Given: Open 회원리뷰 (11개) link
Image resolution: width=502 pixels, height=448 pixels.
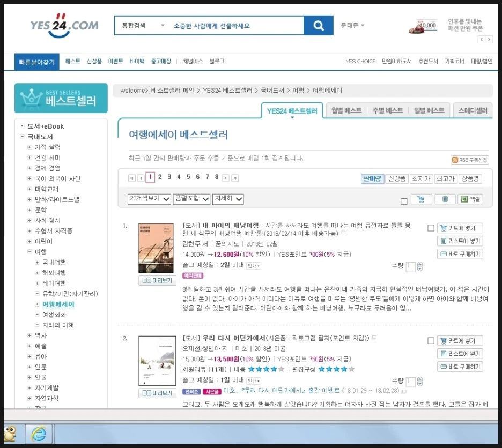Looking at the screenshot, I should (x=204, y=369).
